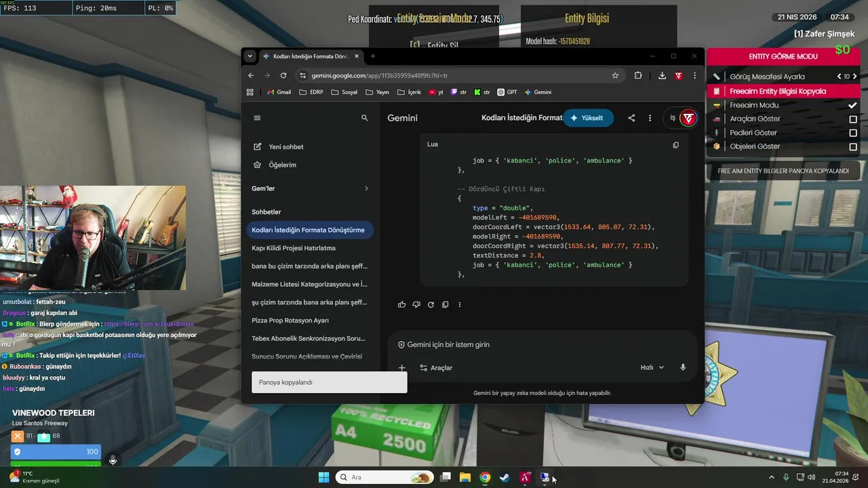This screenshot has width=868, height=488.
Task: Click the Yükselt upgrade button
Action: tap(587, 118)
